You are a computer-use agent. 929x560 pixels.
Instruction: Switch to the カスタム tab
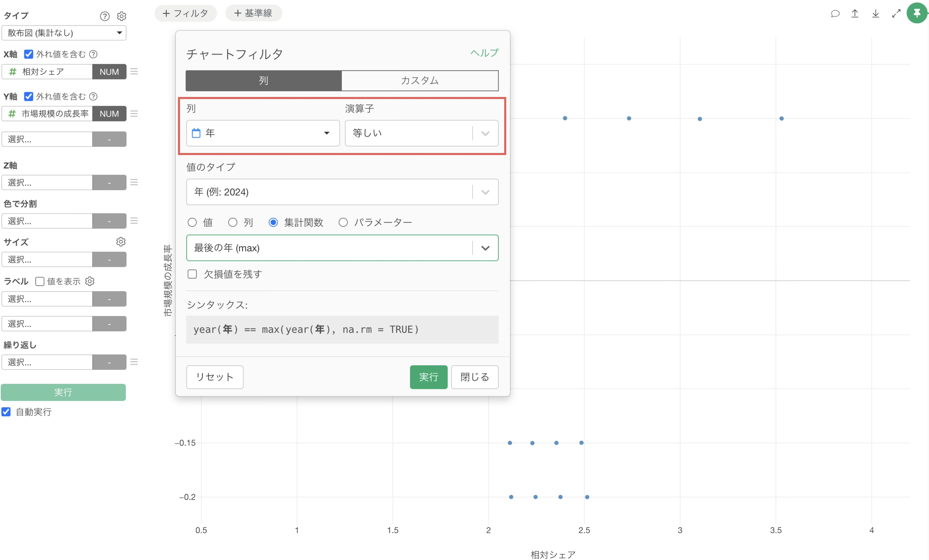point(420,80)
